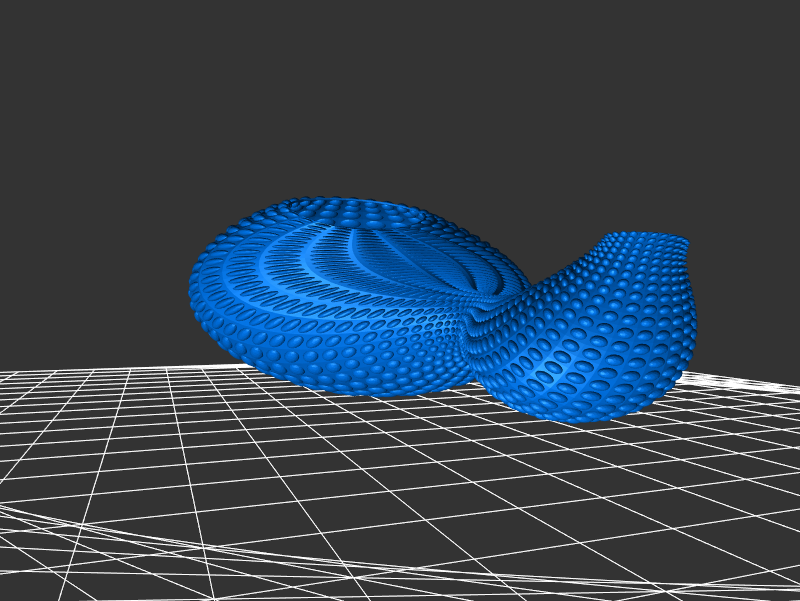Click the empty background in the top-left corner
This screenshot has width=800, height=601.
(50, 40)
